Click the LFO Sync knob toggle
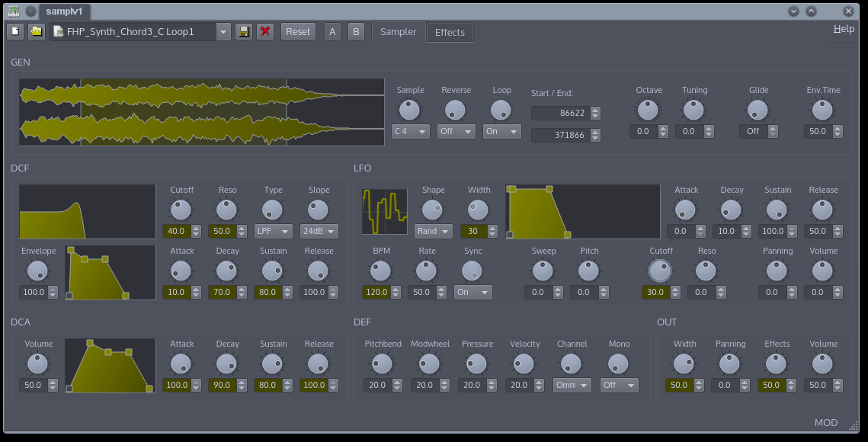 (x=472, y=271)
